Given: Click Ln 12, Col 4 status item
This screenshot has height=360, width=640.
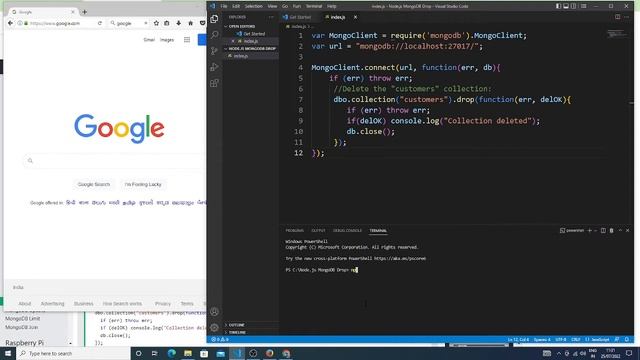Looking at the screenshot, I should pyautogui.click(x=518, y=340).
